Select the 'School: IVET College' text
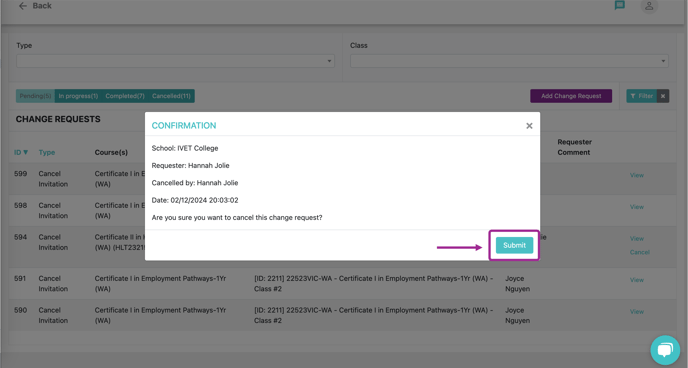Image resolution: width=688 pixels, height=368 pixels. 185,148
